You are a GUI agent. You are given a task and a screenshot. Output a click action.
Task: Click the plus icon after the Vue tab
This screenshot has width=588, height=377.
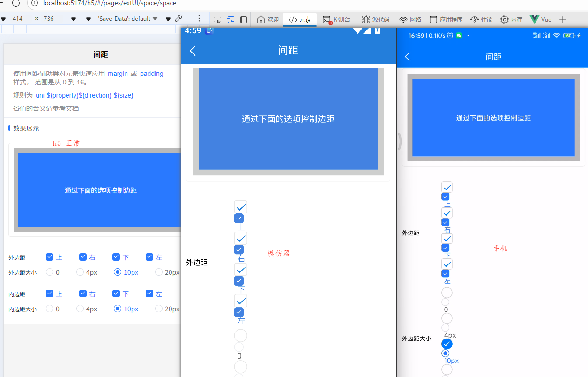pos(563,20)
